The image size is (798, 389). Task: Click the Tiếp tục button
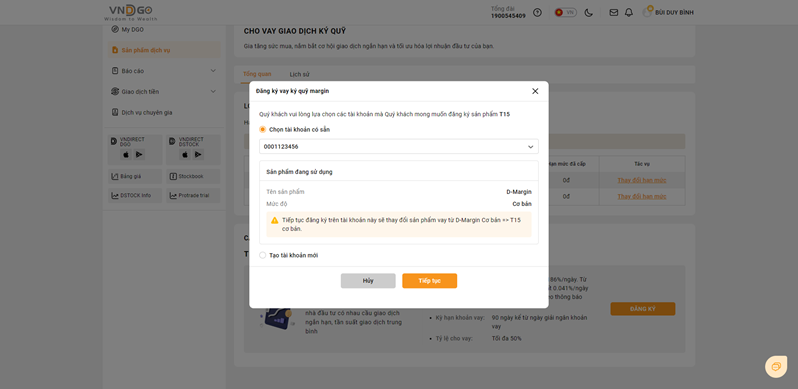430,281
